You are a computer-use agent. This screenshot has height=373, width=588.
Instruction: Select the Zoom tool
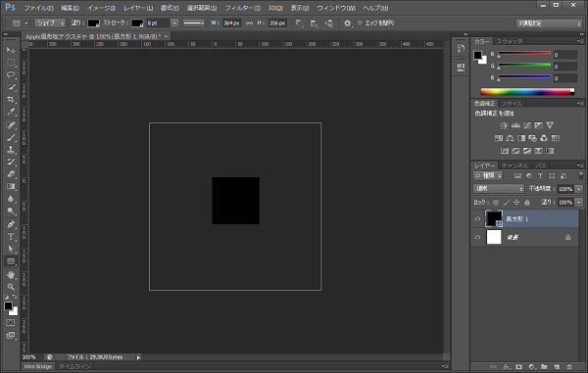tap(11, 287)
